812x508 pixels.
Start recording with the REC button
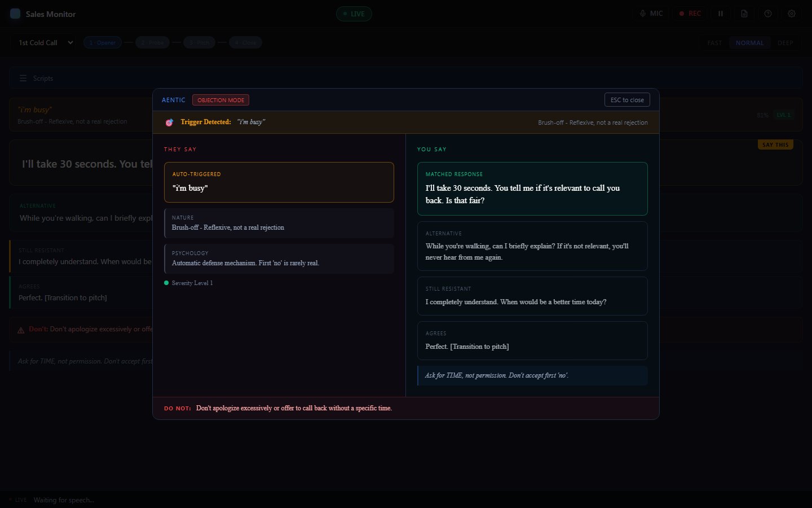click(x=690, y=14)
